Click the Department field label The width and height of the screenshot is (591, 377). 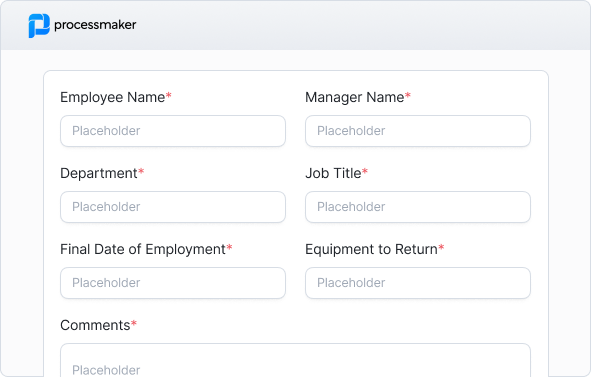[x=99, y=174]
